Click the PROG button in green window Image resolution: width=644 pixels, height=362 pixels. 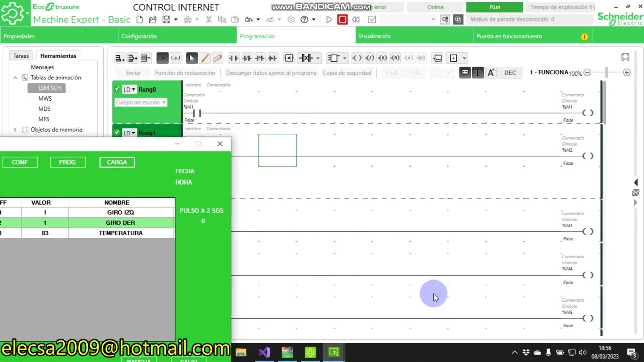tap(67, 162)
